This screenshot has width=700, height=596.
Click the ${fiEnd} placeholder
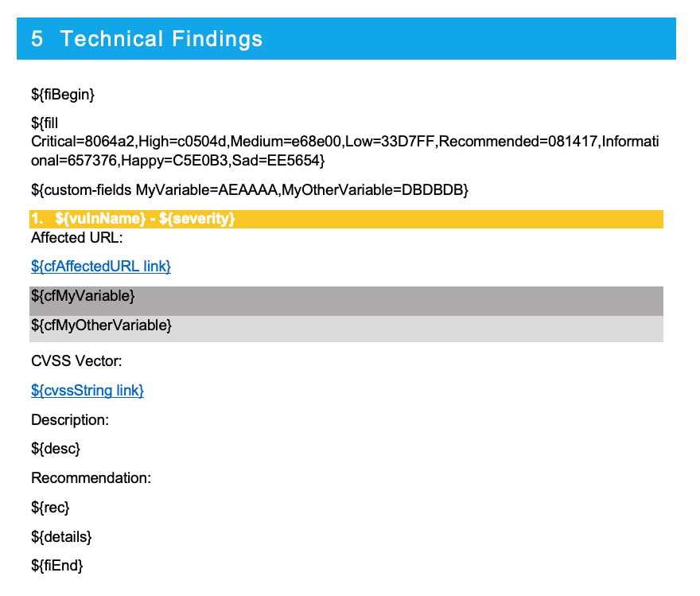pos(57,566)
